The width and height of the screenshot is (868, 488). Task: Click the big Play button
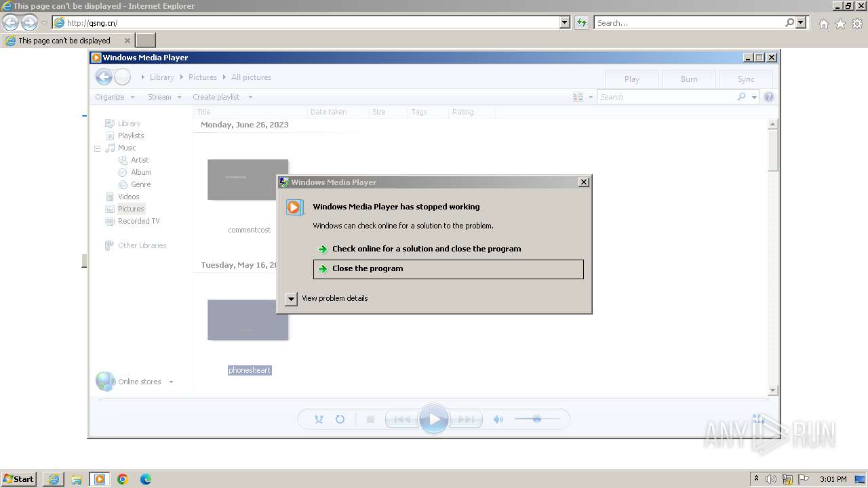[434, 420]
